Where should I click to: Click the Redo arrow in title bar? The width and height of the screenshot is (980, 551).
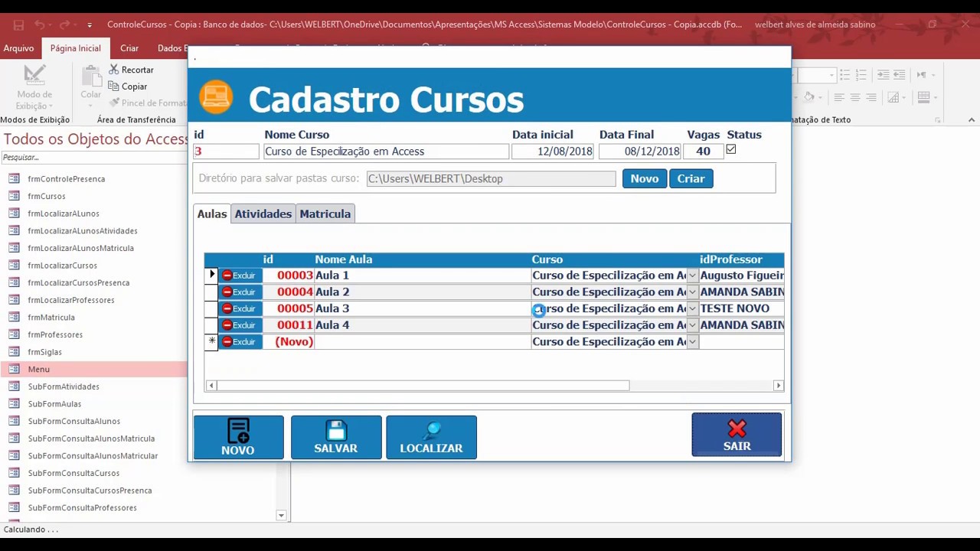click(x=64, y=24)
